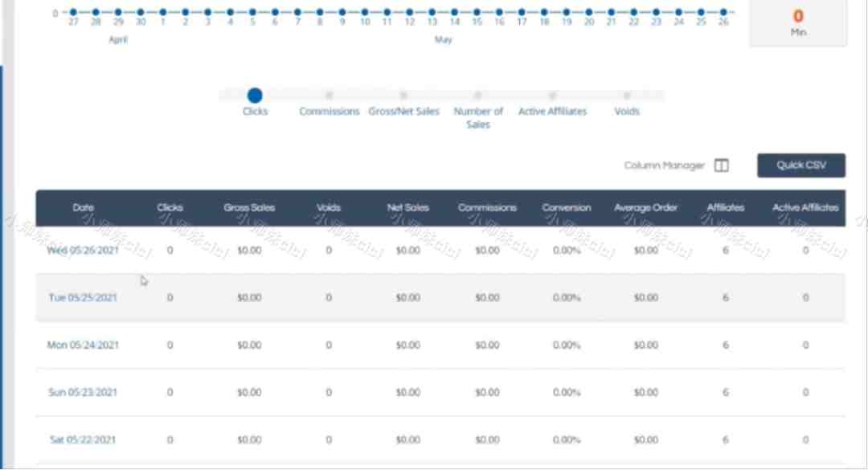Screen dimensions: 868x470
Task: Switch chart to Voids metric
Action: coord(627,96)
